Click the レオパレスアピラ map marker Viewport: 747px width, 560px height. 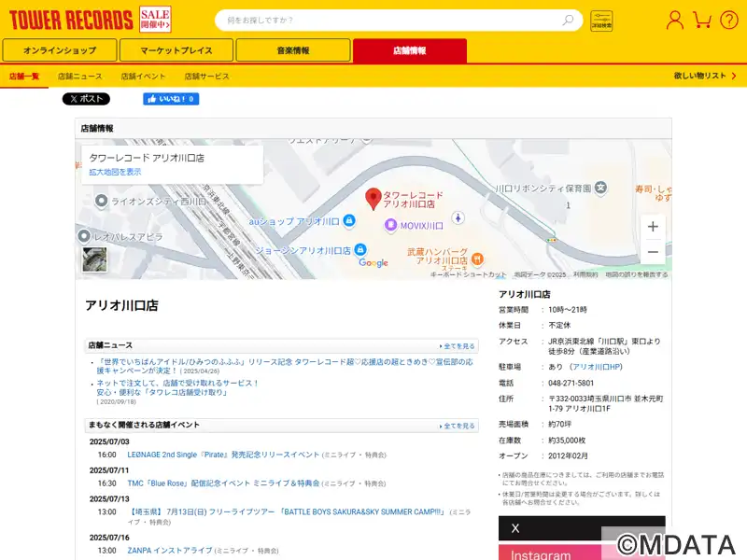pos(84,236)
